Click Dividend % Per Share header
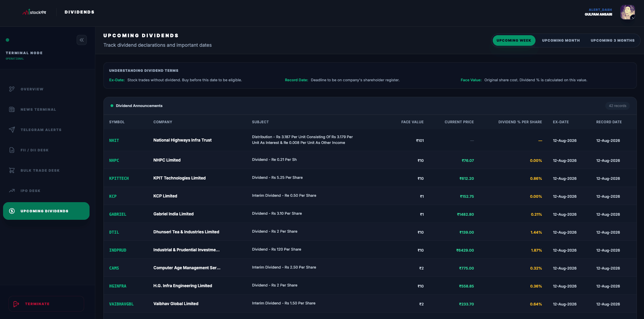The image size is (644, 319). tap(520, 122)
